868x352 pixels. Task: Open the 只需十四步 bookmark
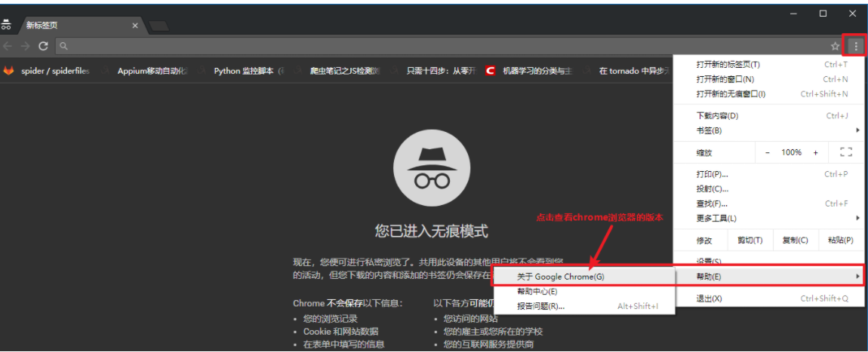coord(434,71)
